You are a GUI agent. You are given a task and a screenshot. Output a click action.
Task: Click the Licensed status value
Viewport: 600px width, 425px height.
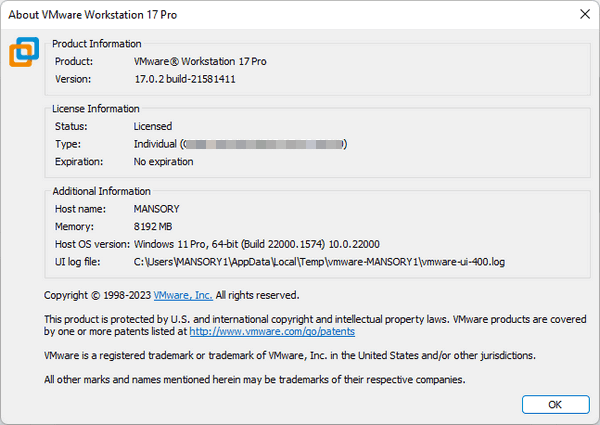(x=153, y=127)
